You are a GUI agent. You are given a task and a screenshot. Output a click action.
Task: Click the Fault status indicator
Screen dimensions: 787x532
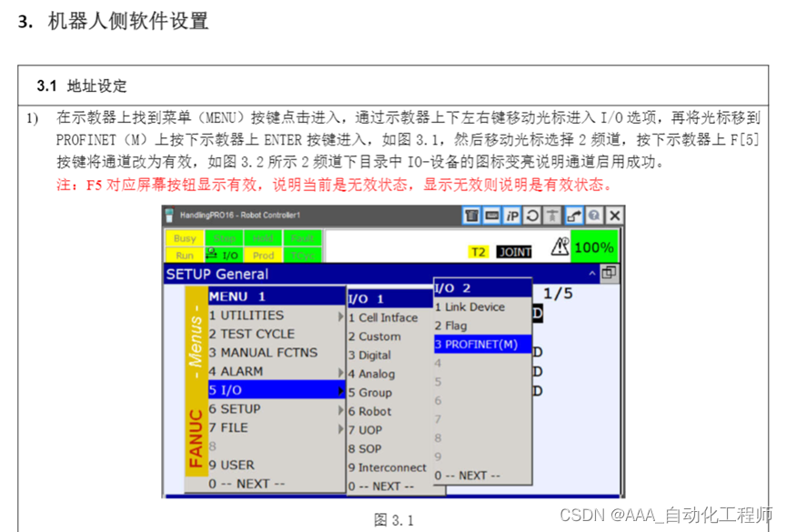click(x=302, y=238)
